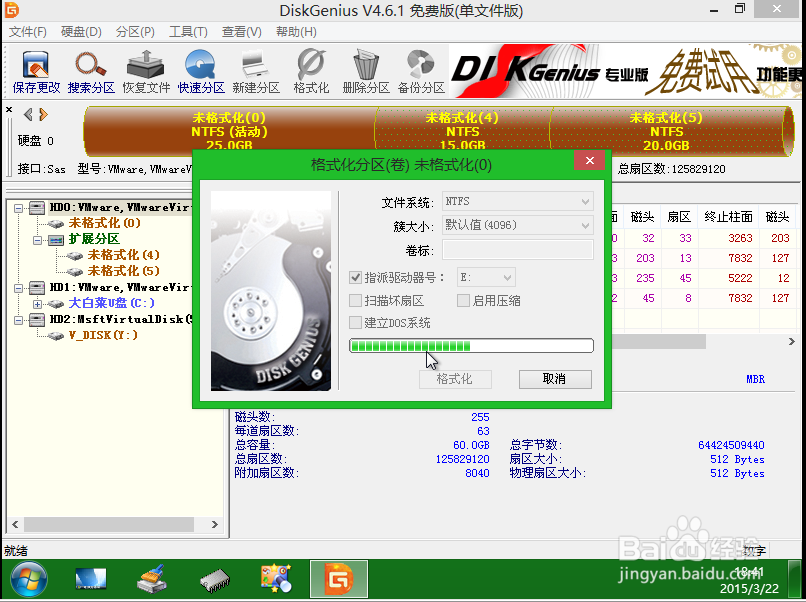The width and height of the screenshot is (806, 602).
Task: Go to next disk orange arrow
Action: (x=43, y=114)
